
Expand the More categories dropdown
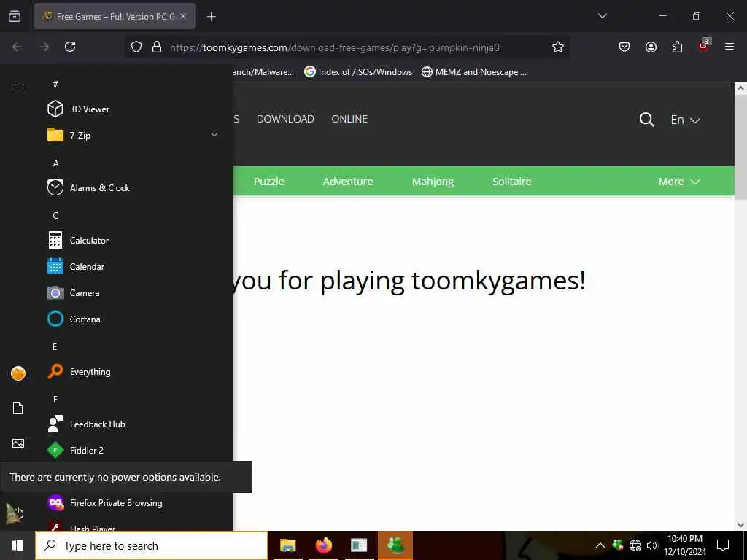679,182
